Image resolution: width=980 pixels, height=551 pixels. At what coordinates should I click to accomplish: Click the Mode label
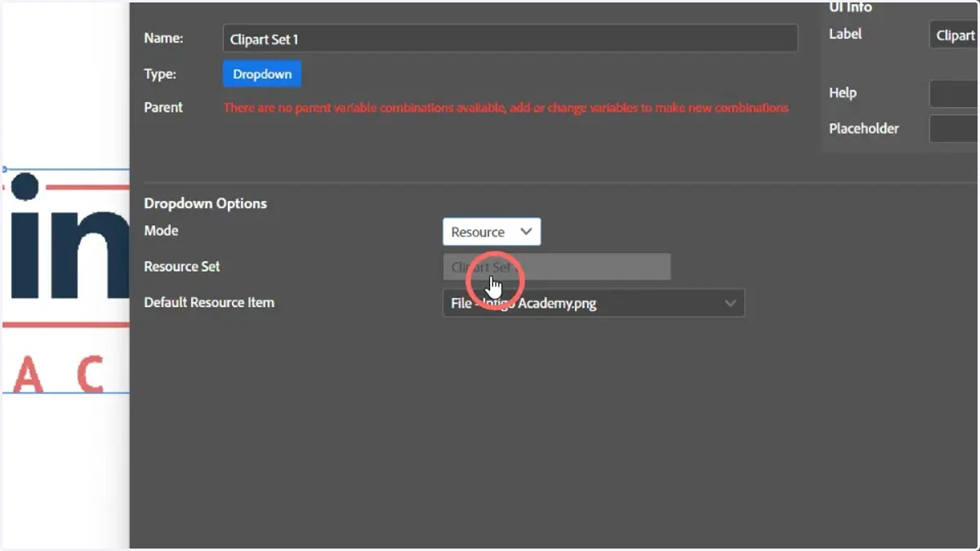point(161,230)
